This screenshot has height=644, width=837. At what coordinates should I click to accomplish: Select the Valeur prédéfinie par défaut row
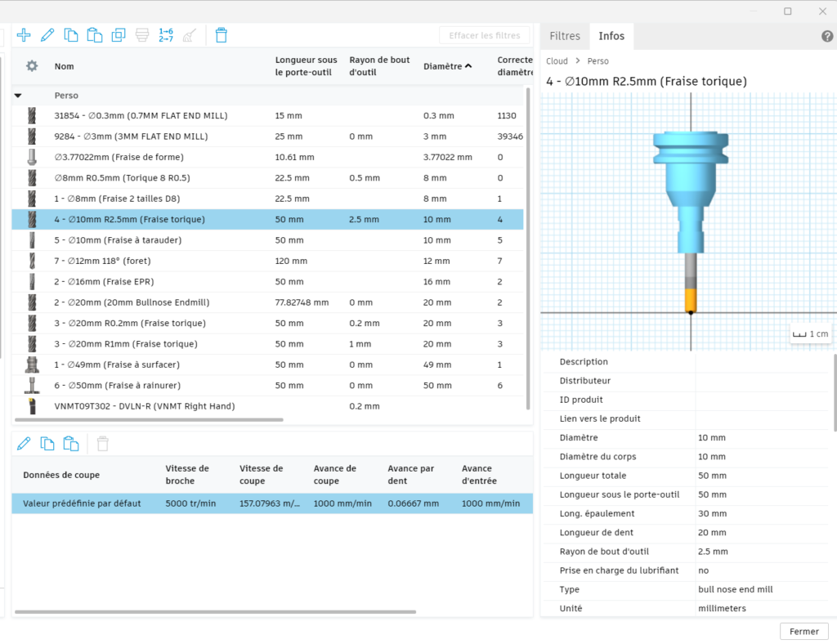[x=82, y=503]
